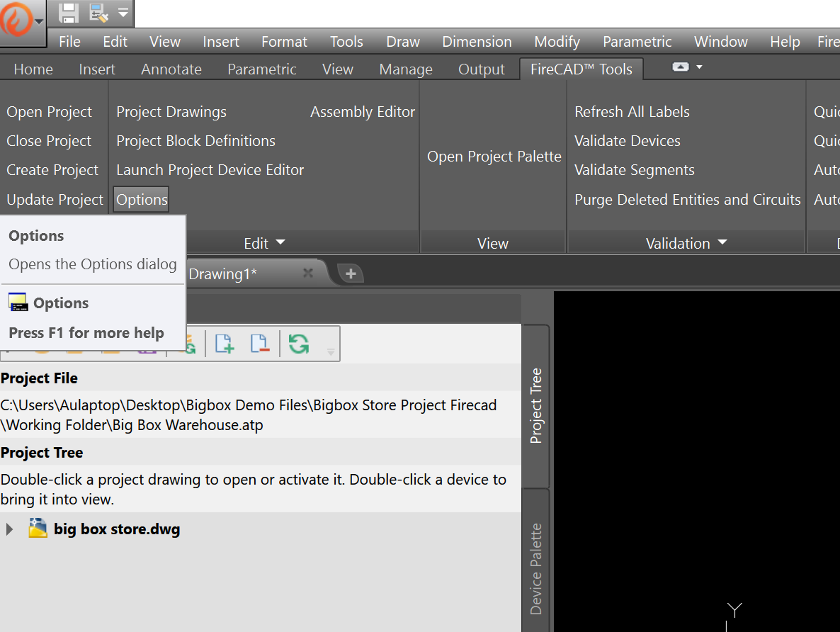Switch to the View ribbon tab
The height and width of the screenshot is (632, 840).
point(338,69)
